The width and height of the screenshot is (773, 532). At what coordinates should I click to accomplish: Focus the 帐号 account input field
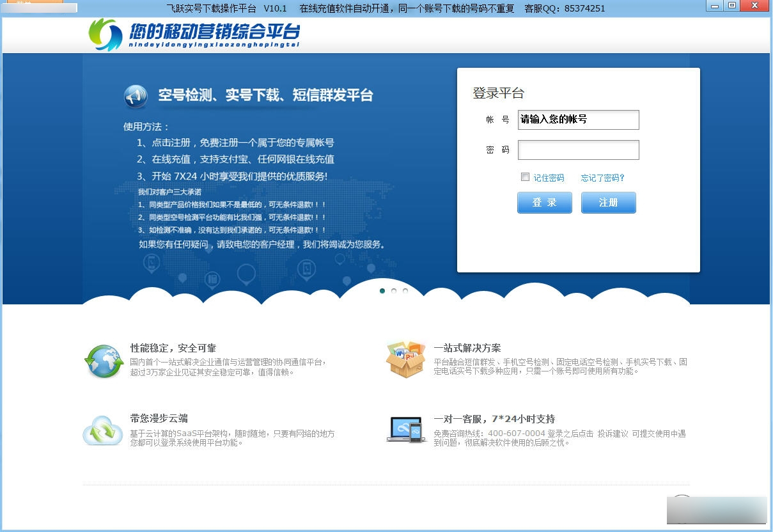pos(578,120)
